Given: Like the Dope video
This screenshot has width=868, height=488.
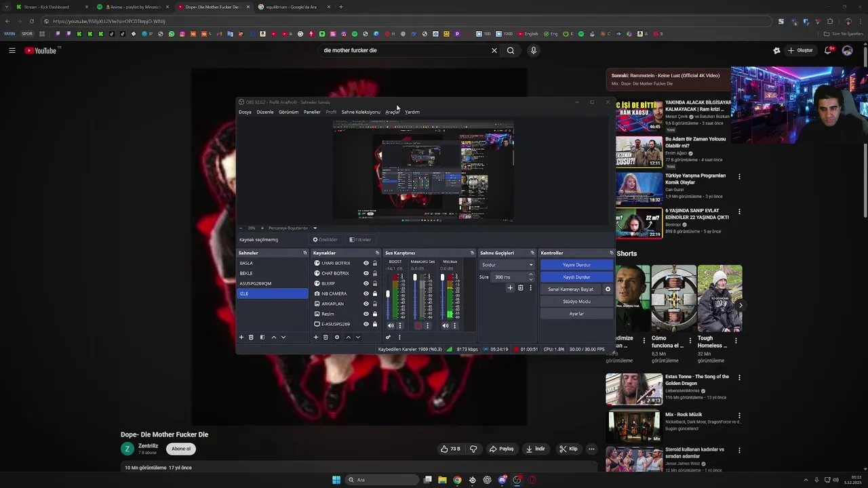Looking at the screenshot, I should point(450,449).
